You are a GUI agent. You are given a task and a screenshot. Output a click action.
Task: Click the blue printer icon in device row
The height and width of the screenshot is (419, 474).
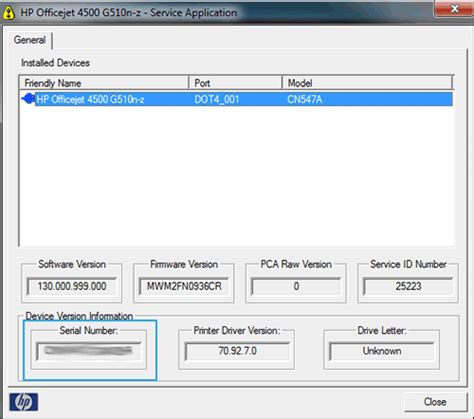click(28, 99)
